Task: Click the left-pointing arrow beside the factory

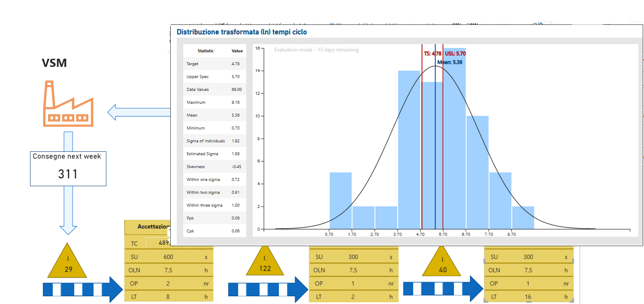Action: pyautogui.click(x=138, y=113)
